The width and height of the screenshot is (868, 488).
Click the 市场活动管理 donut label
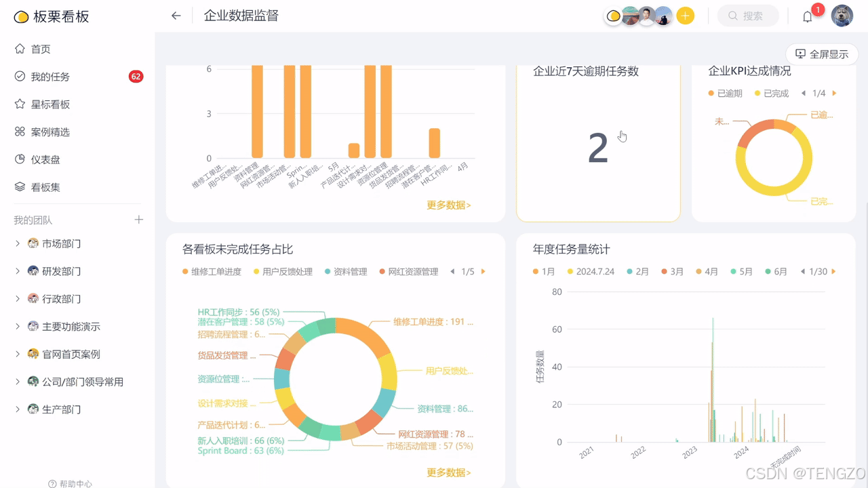click(430, 446)
